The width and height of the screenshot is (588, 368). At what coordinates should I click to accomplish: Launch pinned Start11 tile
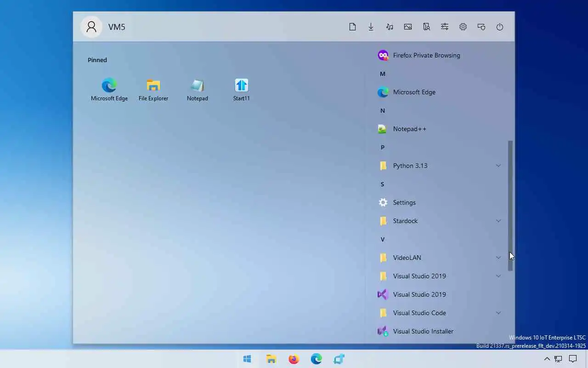242,90
